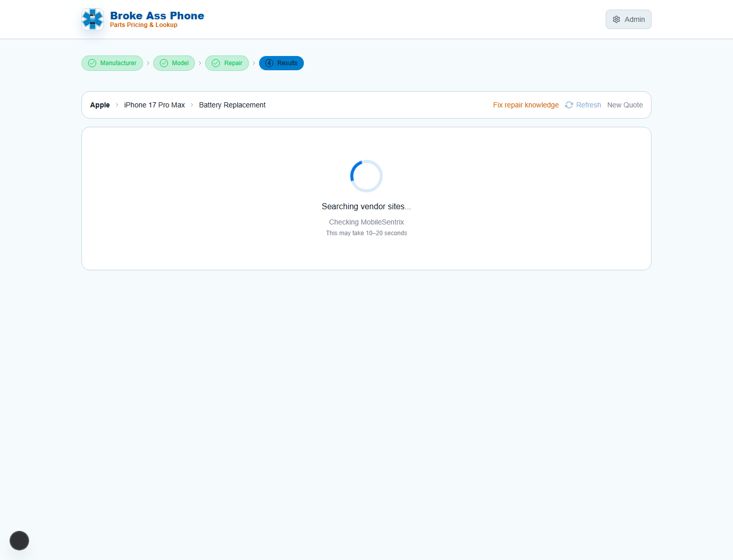
Task: Click the Checking MobileSentrix status text
Action: tap(366, 222)
